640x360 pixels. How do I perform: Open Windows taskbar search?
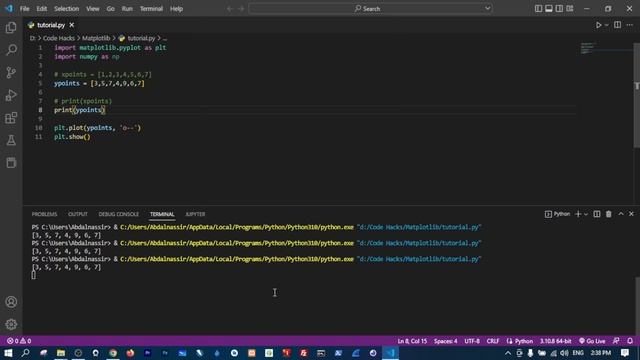(x=25, y=353)
